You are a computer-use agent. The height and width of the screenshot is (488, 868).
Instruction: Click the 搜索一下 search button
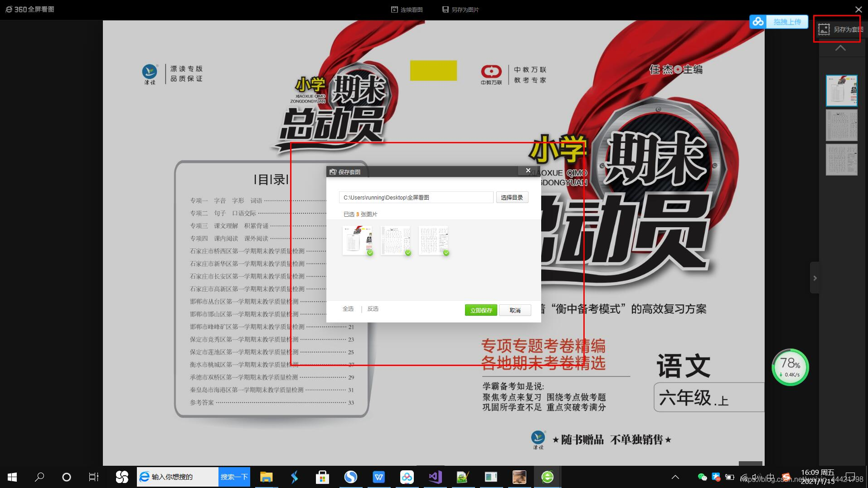(x=234, y=477)
